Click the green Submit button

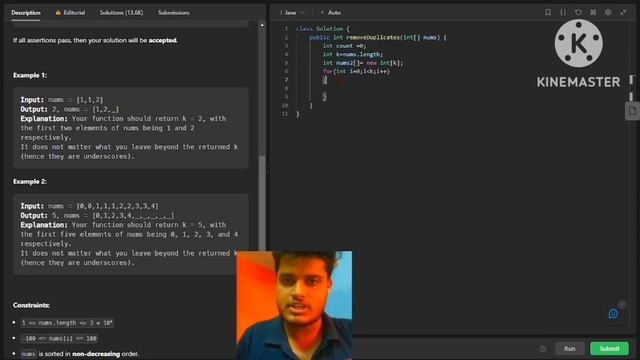pyautogui.click(x=609, y=349)
